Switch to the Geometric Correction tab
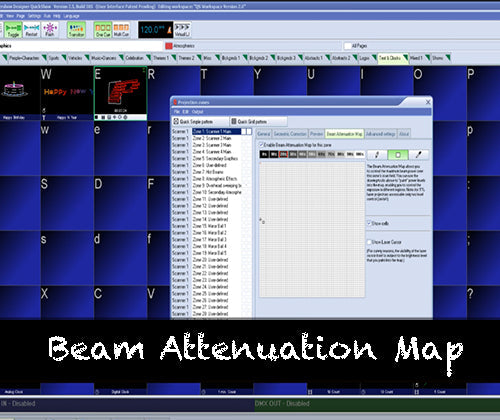This screenshot has width=500, height=420. tap(290, 134)
